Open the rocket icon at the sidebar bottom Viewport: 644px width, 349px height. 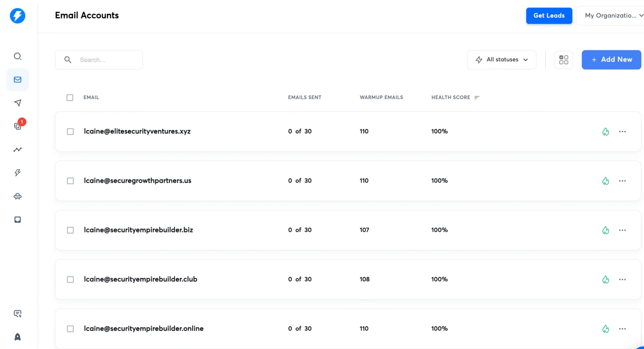(x=17, y=337)
